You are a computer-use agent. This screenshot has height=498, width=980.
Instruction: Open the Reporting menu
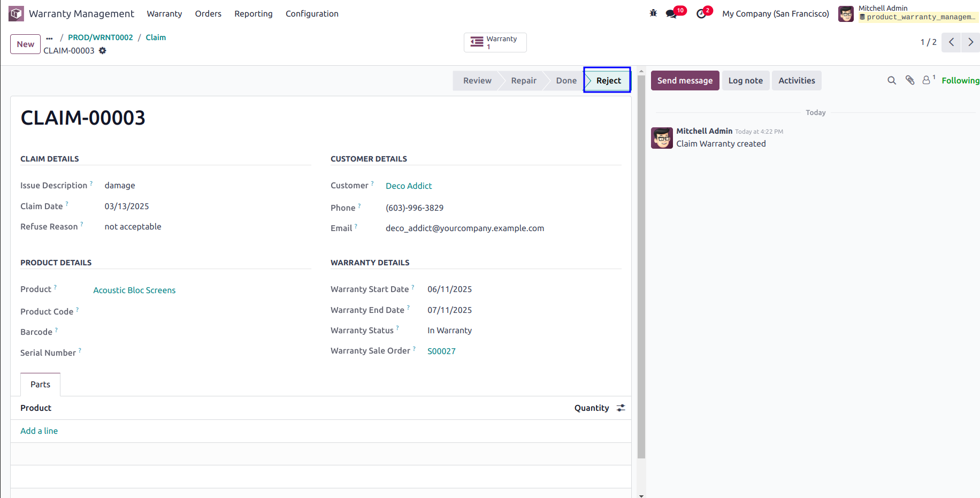(254, 14)
